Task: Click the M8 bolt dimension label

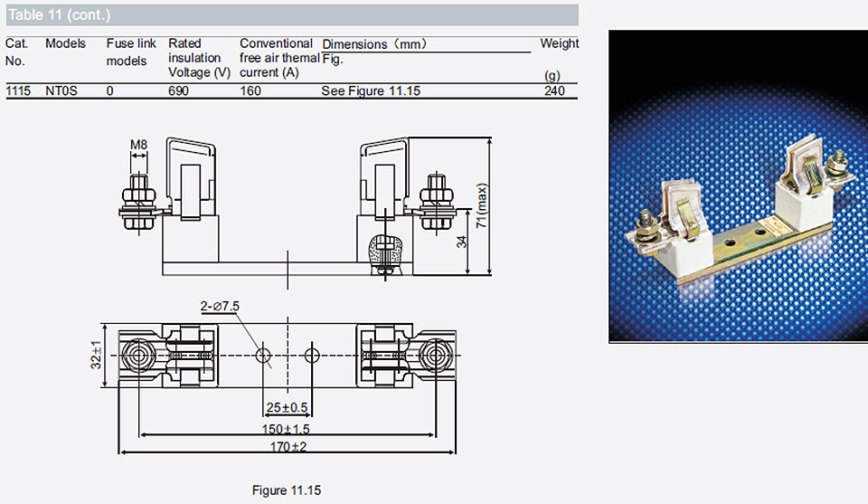Action: coord(139,145)
